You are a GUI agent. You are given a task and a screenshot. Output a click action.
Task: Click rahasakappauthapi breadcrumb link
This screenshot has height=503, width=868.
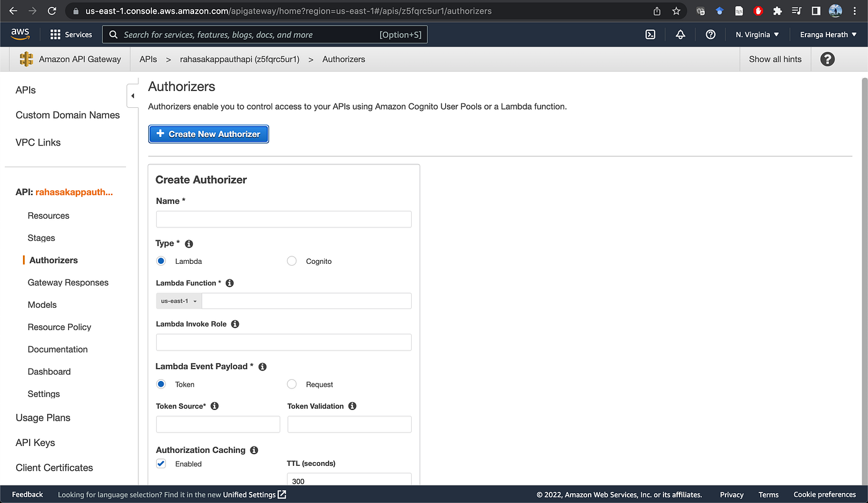(x=240, y=59)
